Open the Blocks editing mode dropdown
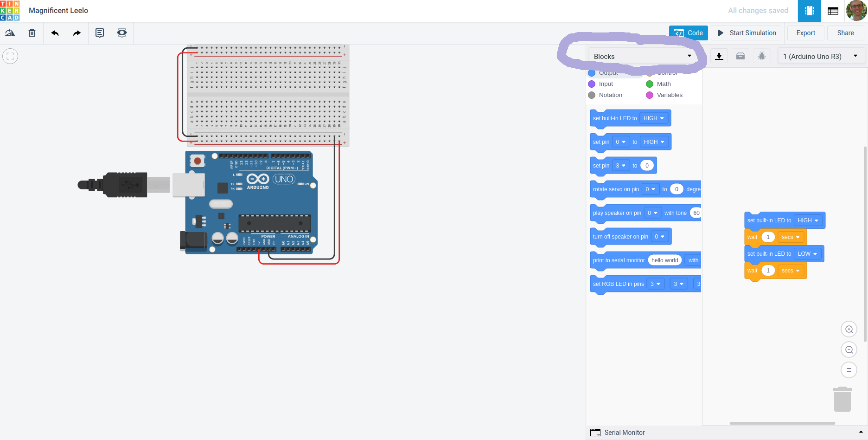The image size is (868, 440). (x=642, y=57)
